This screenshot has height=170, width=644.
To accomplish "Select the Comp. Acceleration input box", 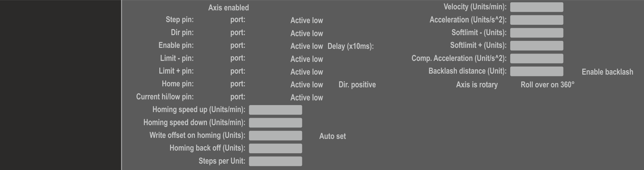I will pos(536,59).
